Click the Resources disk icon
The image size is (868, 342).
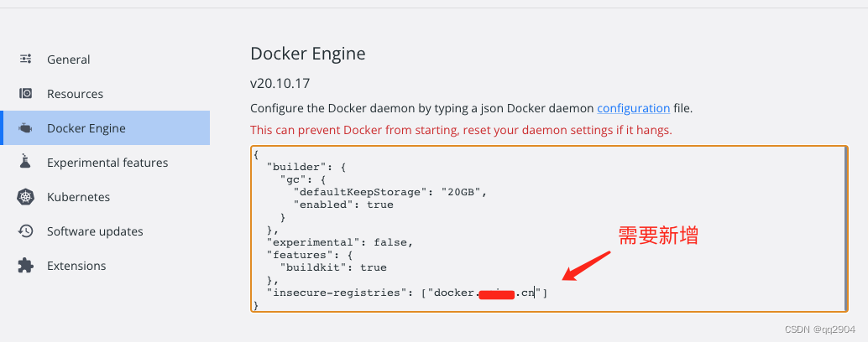coord(25,93)
